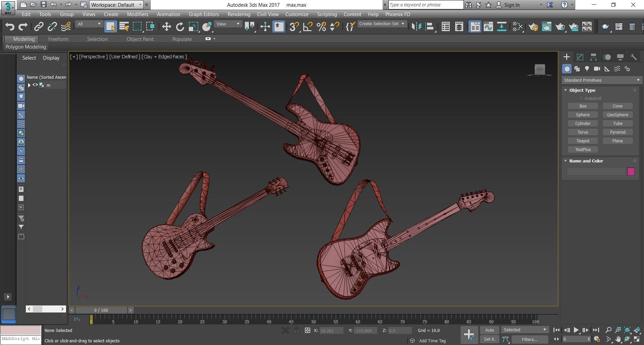Select Lights category in Create panel
The image size is (644, 345).
[x=587, y=69]
